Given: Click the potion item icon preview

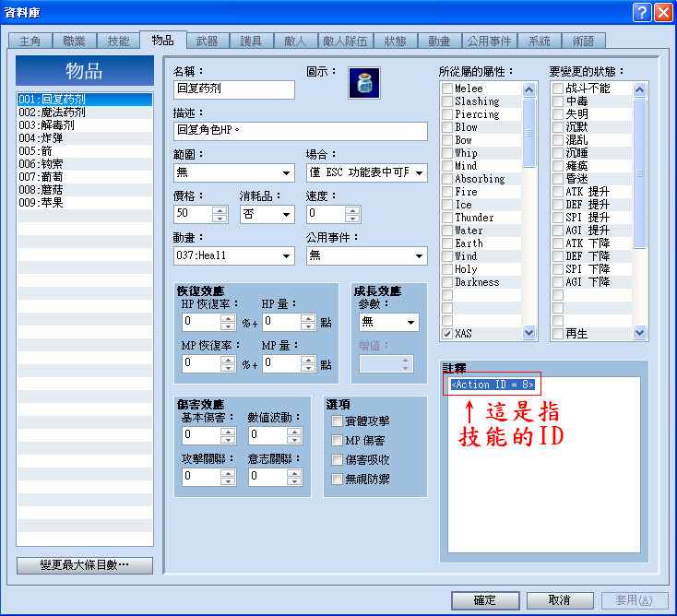Looking at the screenshot, I should [364, 83].
